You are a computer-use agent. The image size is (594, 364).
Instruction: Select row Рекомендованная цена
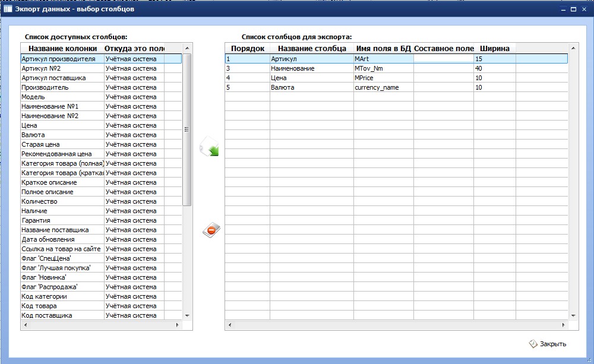(x=101, y=154)
